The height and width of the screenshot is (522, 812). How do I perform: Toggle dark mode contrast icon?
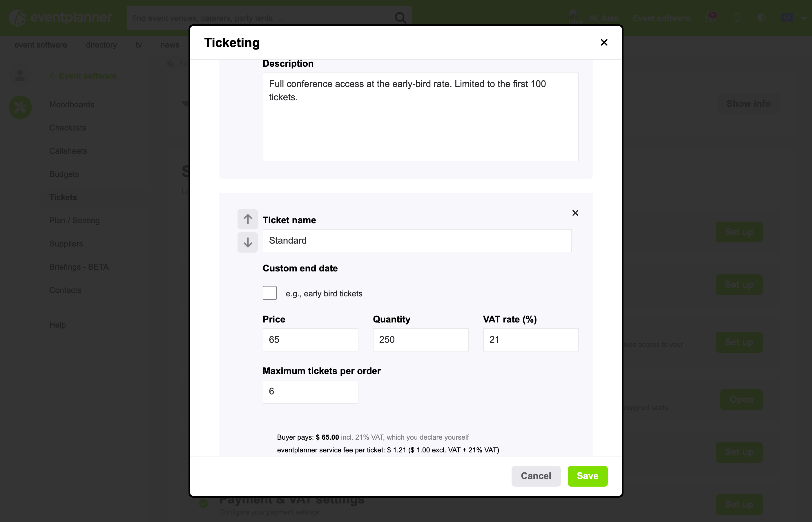(762, 18)
